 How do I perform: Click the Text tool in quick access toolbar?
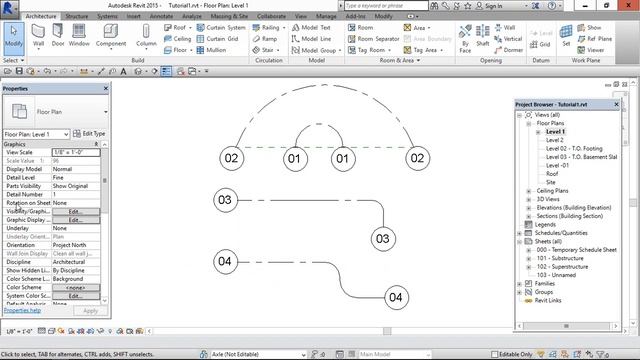[123, 71]
